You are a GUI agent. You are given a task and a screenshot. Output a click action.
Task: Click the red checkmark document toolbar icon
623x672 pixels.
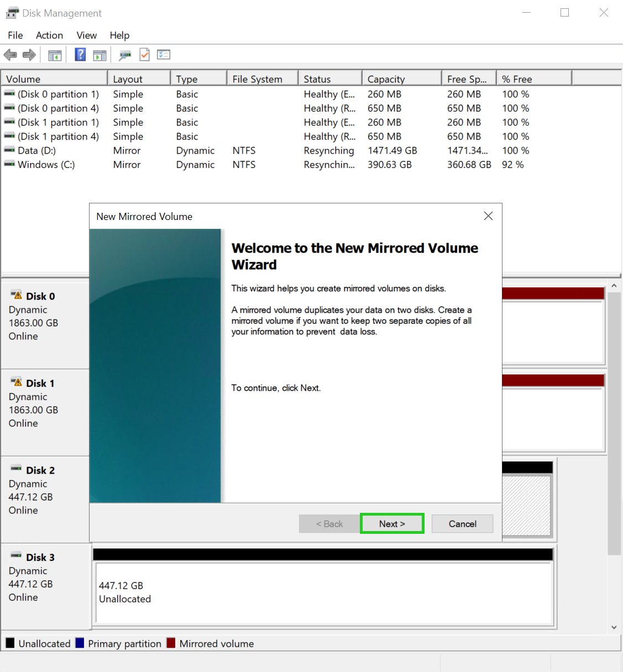(144, 54)
